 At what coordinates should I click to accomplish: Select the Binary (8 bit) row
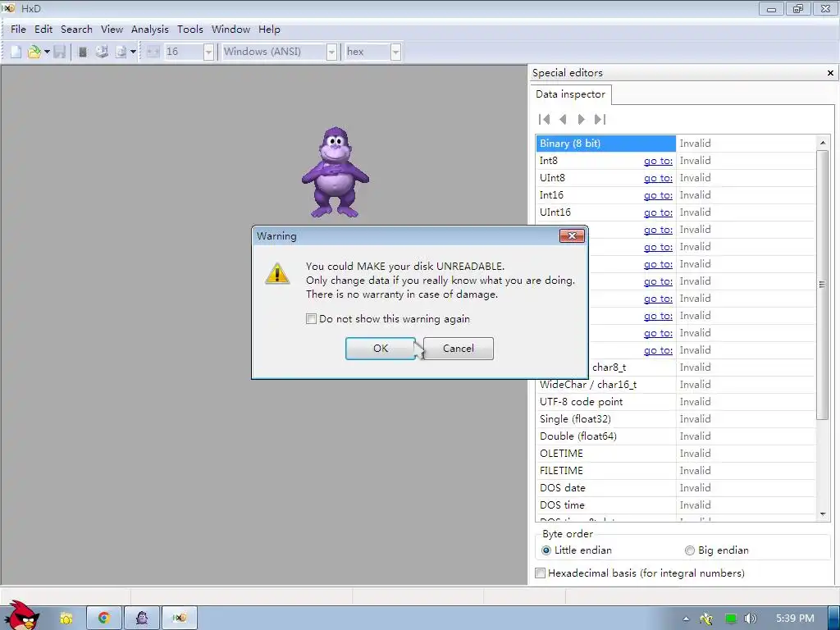676,144
